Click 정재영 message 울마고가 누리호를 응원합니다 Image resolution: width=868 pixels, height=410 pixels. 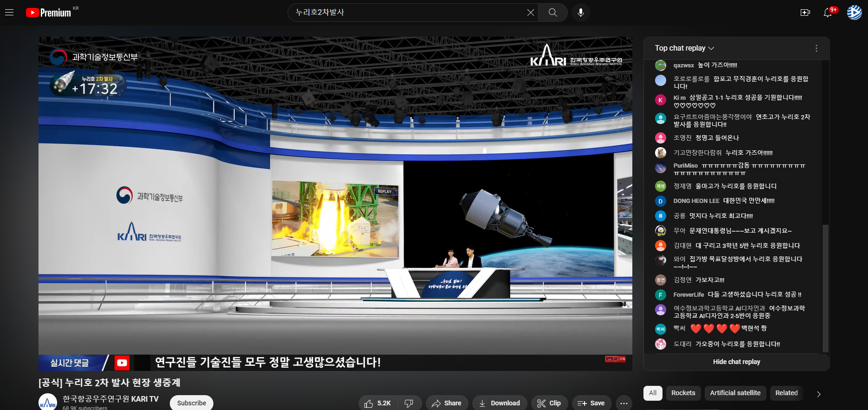pos(736,186)
